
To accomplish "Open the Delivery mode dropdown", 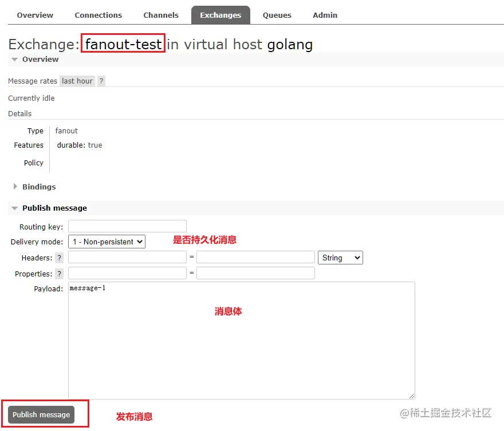I will tap(107, 242).
